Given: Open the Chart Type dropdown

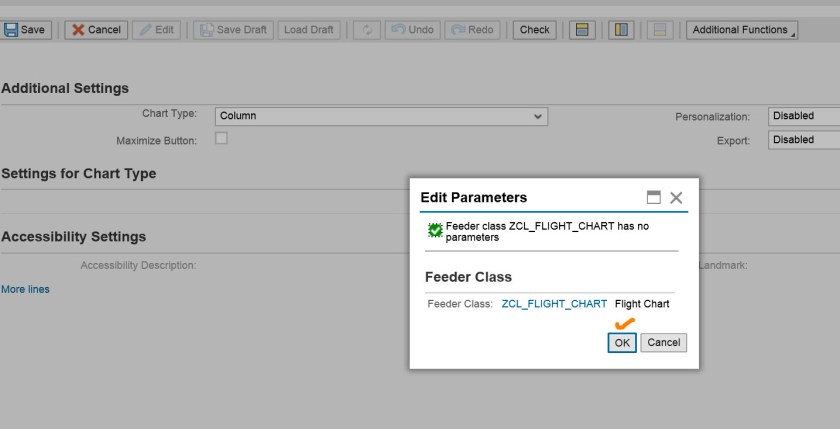Looking at the screenshot, I should (382, 116).
